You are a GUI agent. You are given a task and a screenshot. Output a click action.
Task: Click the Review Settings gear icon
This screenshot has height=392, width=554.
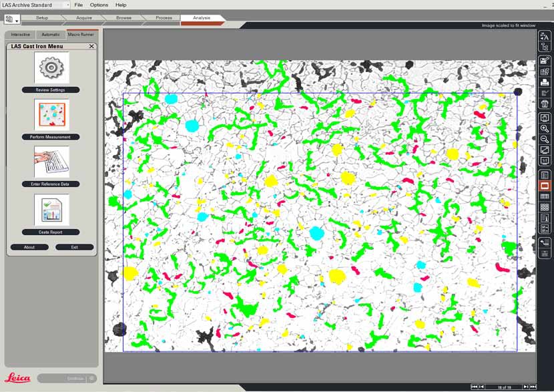pyautogui.click(x=51, y=67)
